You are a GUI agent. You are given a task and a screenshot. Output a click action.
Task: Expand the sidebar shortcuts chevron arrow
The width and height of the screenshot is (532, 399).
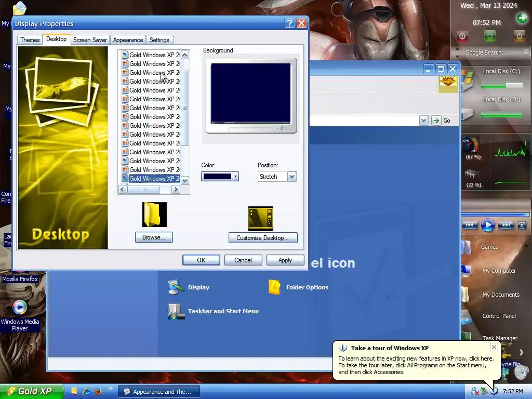coord(522,353)
